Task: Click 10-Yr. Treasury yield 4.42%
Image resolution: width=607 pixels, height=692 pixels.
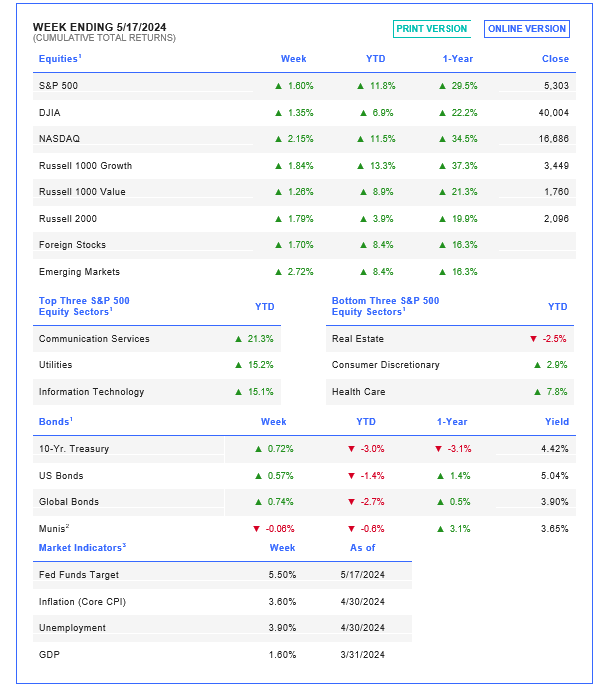Action: coord(554,448)
